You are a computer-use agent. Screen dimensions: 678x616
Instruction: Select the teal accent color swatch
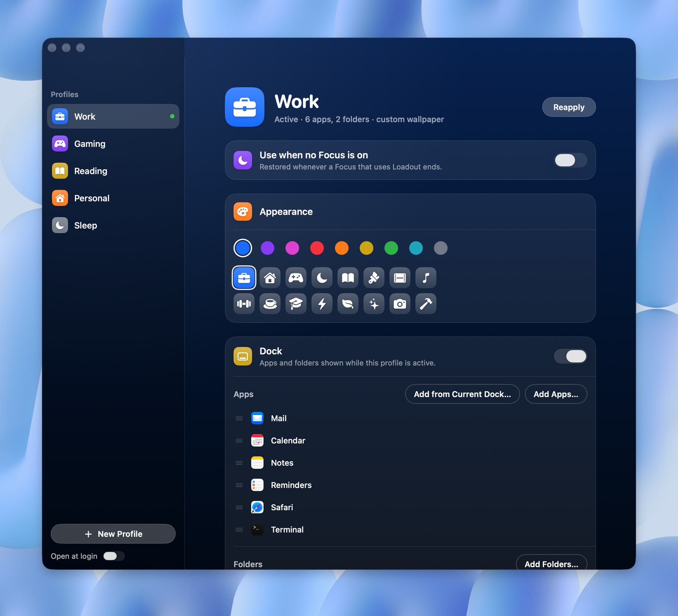click(416, 248)
